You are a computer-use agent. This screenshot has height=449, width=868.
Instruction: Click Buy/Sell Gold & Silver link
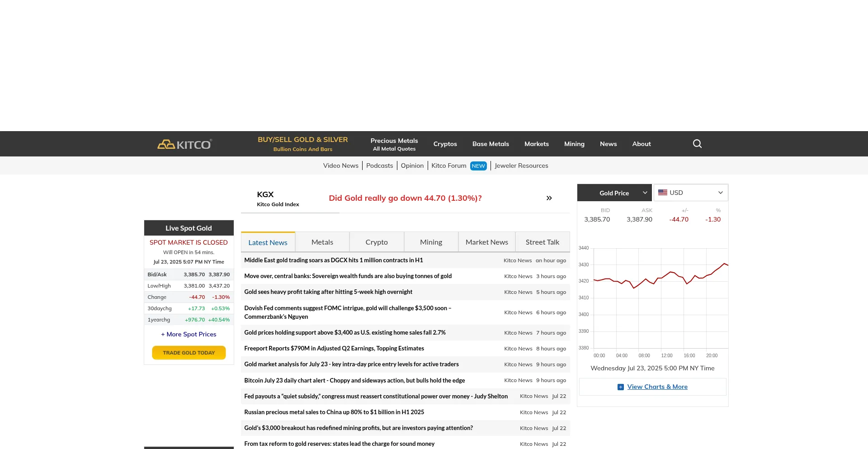303,144
